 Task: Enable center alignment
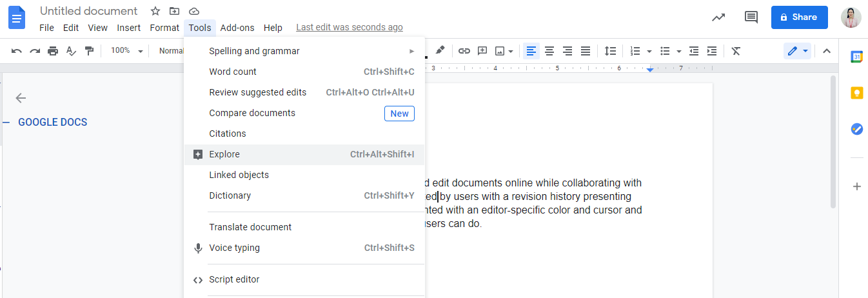coord(549,51)
